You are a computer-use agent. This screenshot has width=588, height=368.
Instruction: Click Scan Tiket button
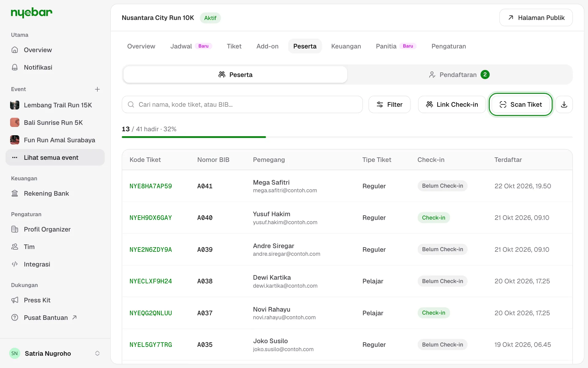point(521,105)
